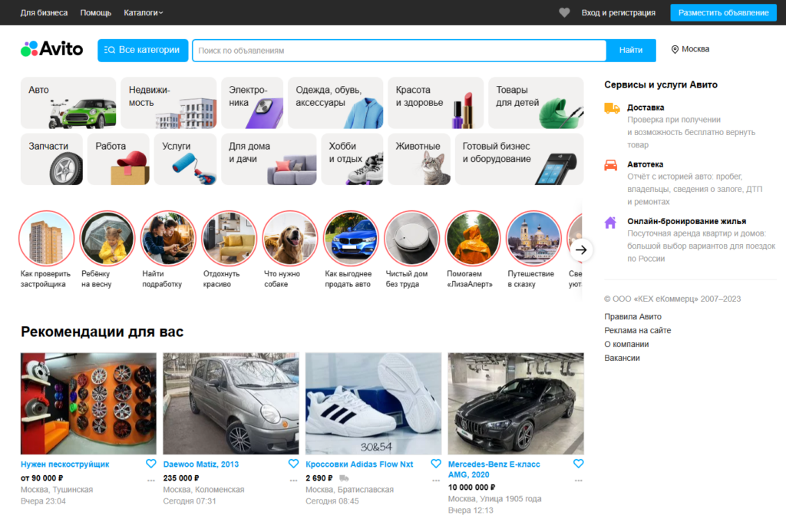
Task: Click the red Автотека car icon
Action: [x=610, y=165]
